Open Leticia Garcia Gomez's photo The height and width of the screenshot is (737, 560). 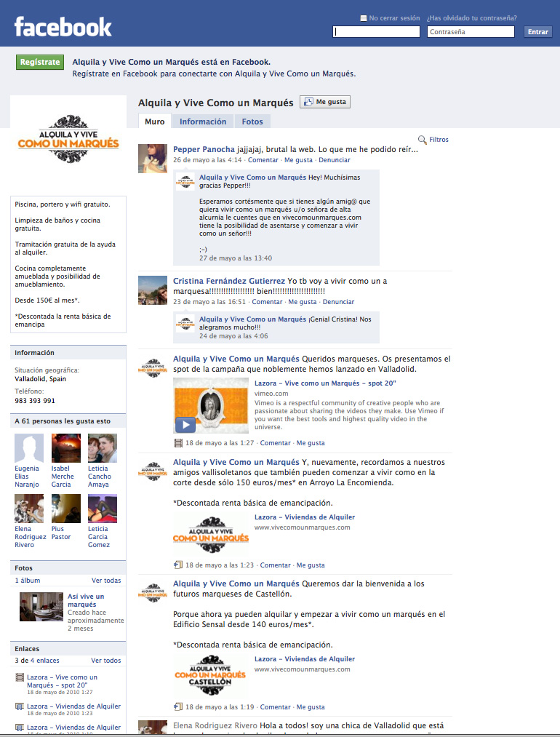tap(103, 509)
